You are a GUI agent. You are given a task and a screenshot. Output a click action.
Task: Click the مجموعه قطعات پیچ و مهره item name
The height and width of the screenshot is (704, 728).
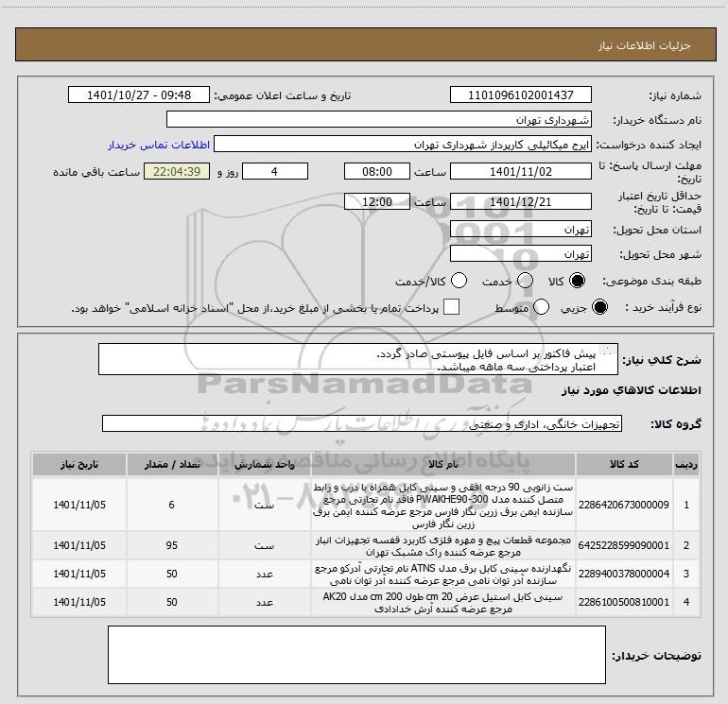click(x=443, y=546)
